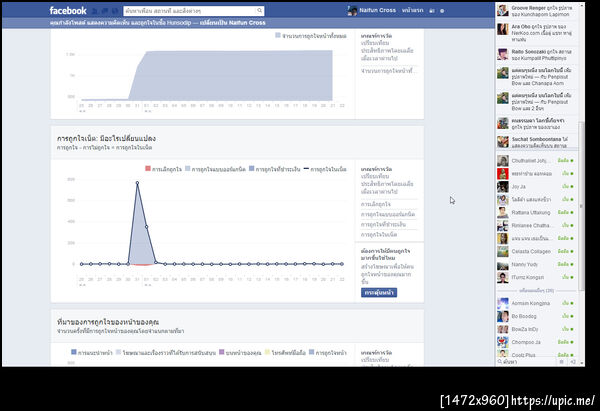Go to หน้าแรก home link

coord(412,10)
